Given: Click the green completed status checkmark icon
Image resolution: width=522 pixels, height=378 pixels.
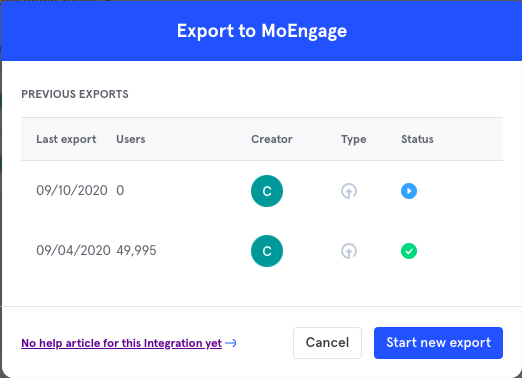Looking at the screenshot, I should point(409,251).
